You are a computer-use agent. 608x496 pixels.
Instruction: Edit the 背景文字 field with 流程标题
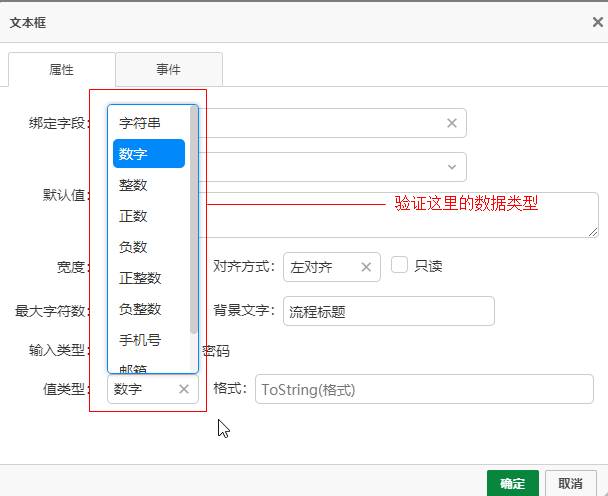[x=389, y=311]
